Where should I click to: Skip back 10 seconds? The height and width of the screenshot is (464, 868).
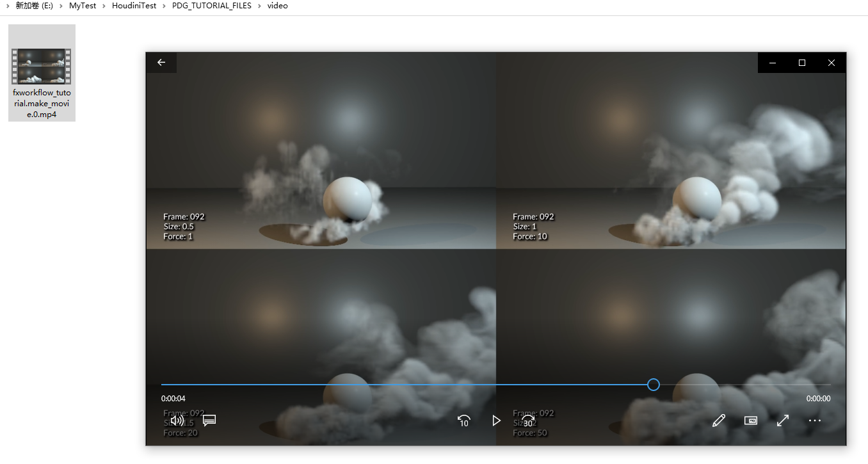tap(464, 420)
